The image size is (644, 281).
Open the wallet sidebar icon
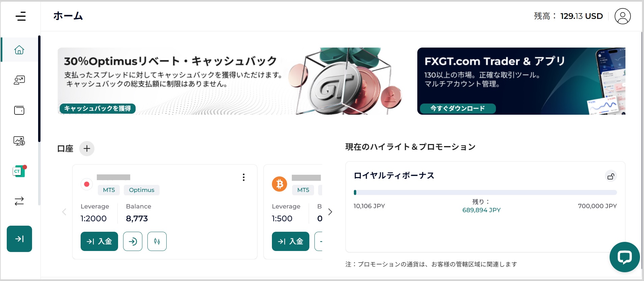(x=19, y=110)
